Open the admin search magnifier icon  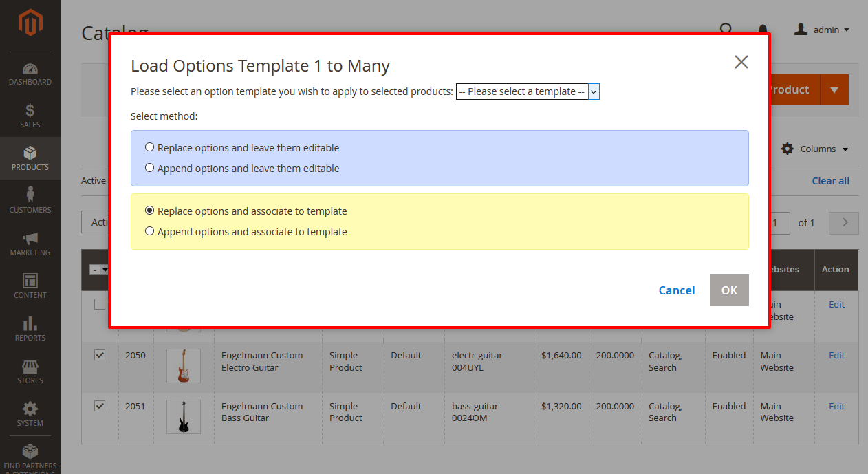click(x=726, y=30)
